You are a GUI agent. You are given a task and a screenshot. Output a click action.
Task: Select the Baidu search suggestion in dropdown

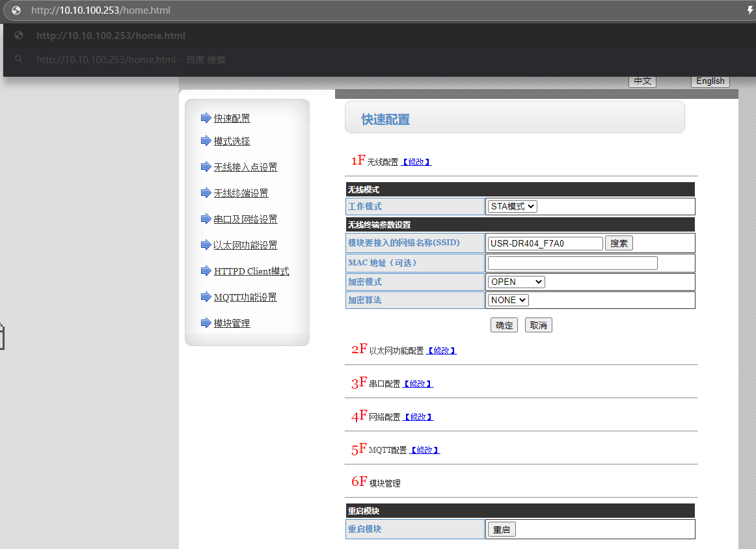tap(130, 60)
